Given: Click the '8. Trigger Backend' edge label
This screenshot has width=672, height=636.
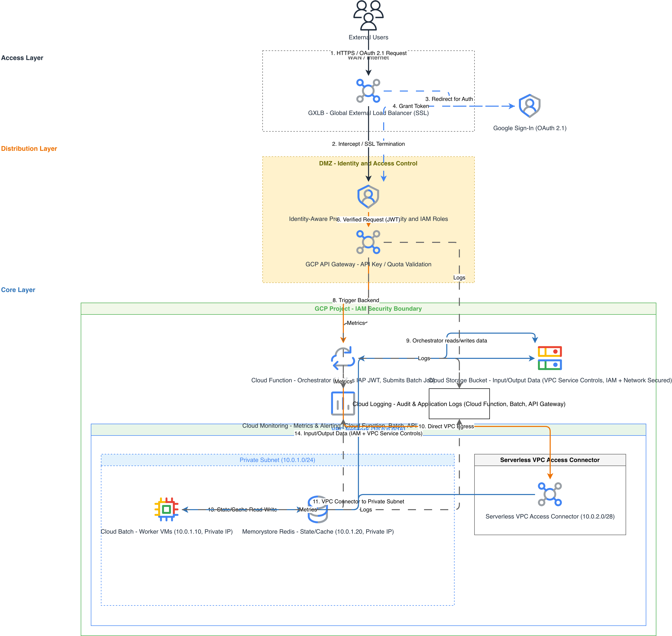Looking at the screenshot, I should click(356, 300).
